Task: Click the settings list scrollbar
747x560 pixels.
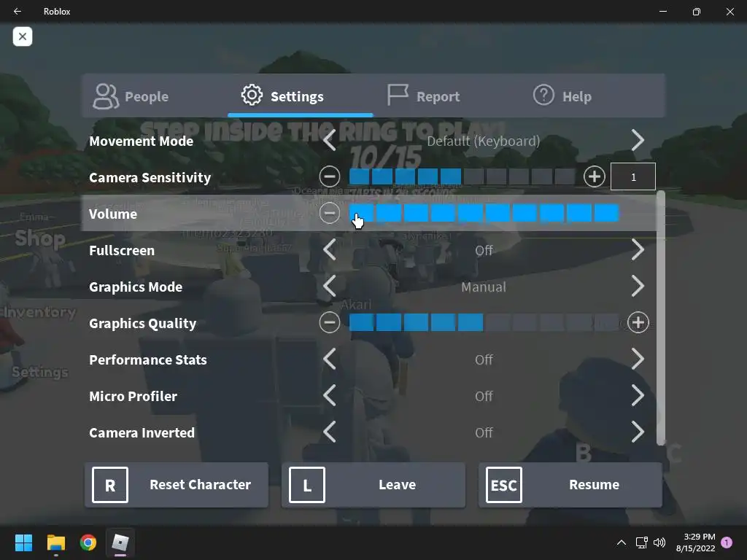Action: click(x=661, y=318)
